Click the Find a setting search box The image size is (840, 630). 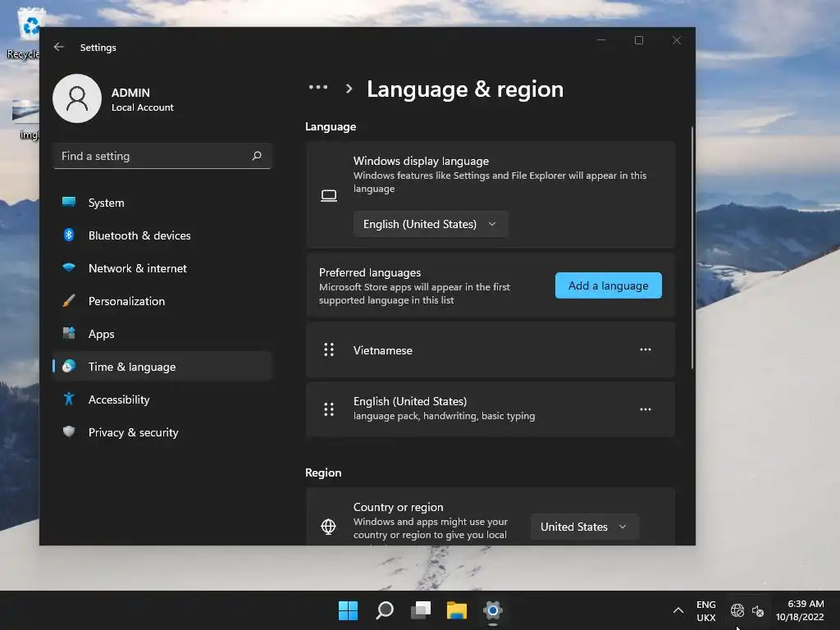pos(162,156)
